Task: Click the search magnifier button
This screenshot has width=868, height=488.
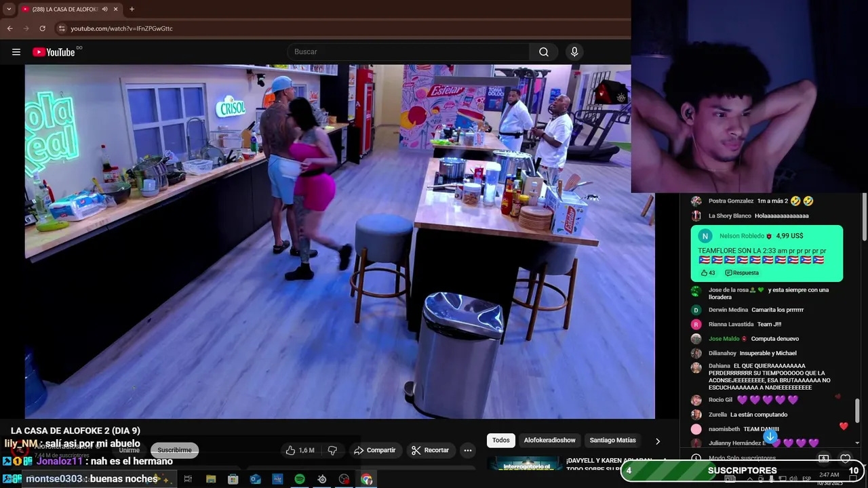Action: tap(544, 52)
